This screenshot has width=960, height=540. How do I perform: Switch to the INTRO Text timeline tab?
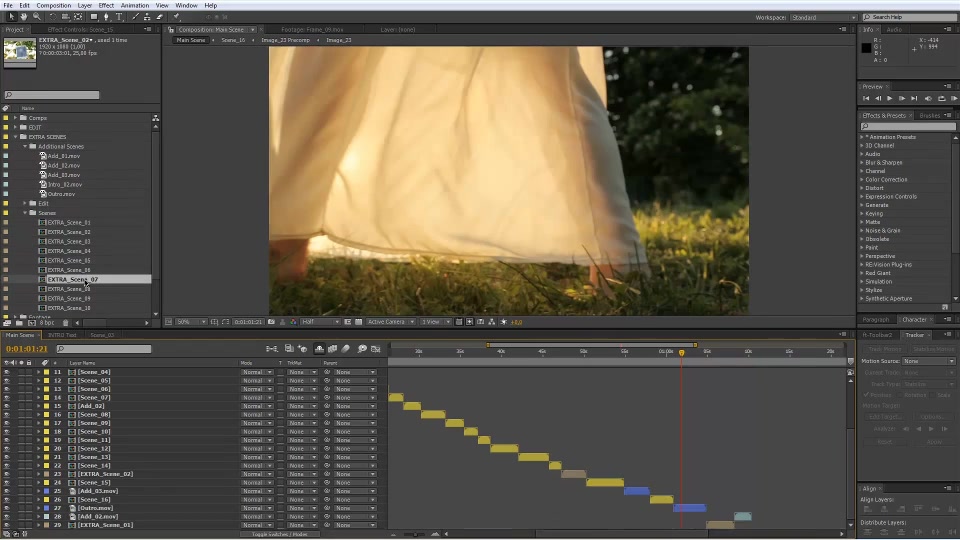62,335
